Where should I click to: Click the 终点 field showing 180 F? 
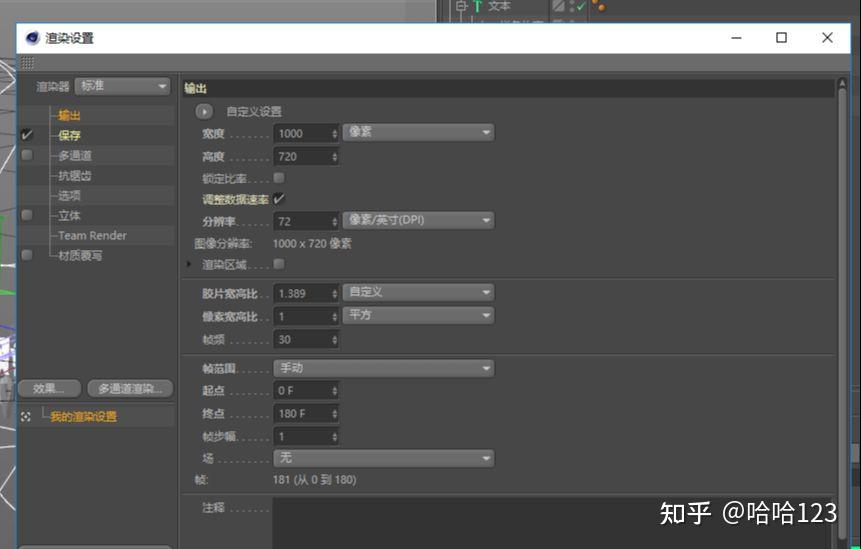(301, 414)
